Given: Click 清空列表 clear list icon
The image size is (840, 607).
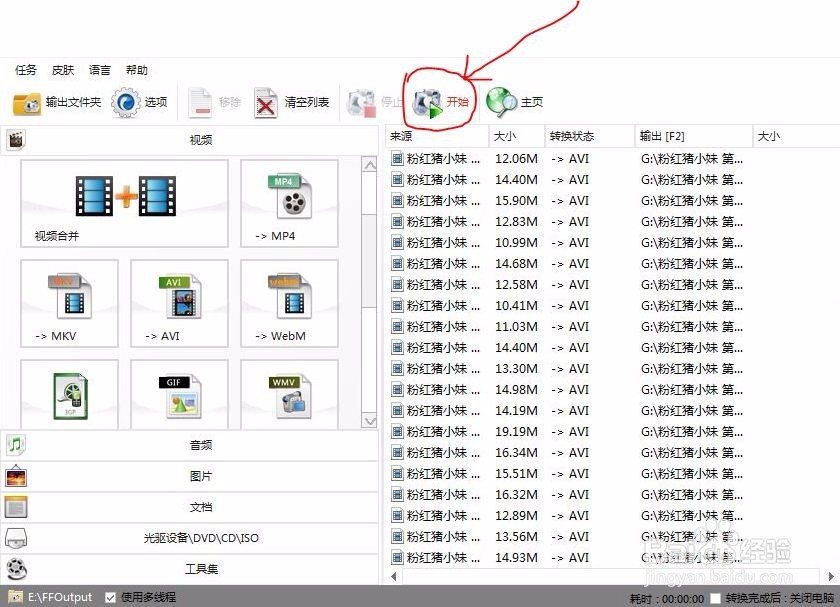Looking at the screenshot, I should 266,102.
